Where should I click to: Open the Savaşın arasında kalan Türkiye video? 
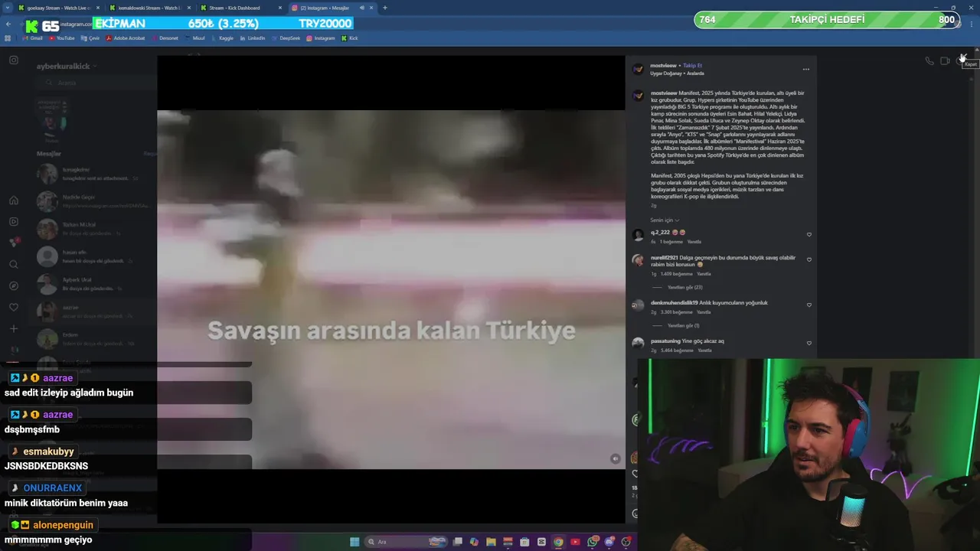click(390, 289)
